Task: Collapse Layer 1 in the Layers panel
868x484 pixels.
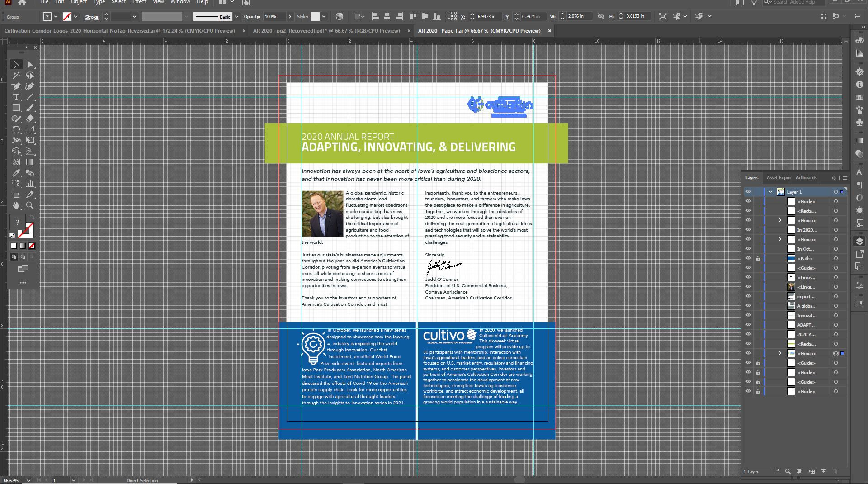Action: click(770, 192)
